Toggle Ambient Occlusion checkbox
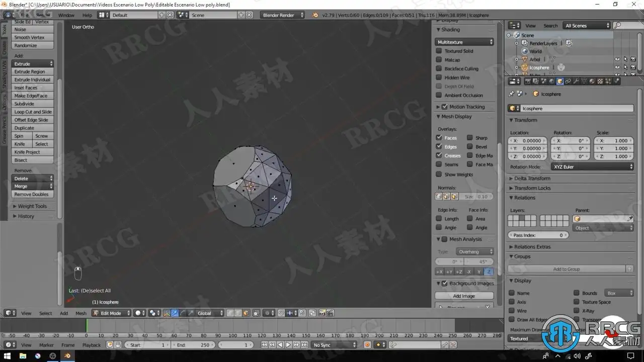This screenshot has height=362, width=644. coord(439,95)
